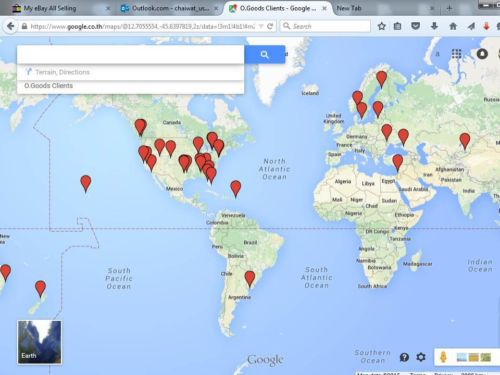This screenshot has width=500, height=375.
Task: Open a new browser tab with plus
Action: coord(449,8)
